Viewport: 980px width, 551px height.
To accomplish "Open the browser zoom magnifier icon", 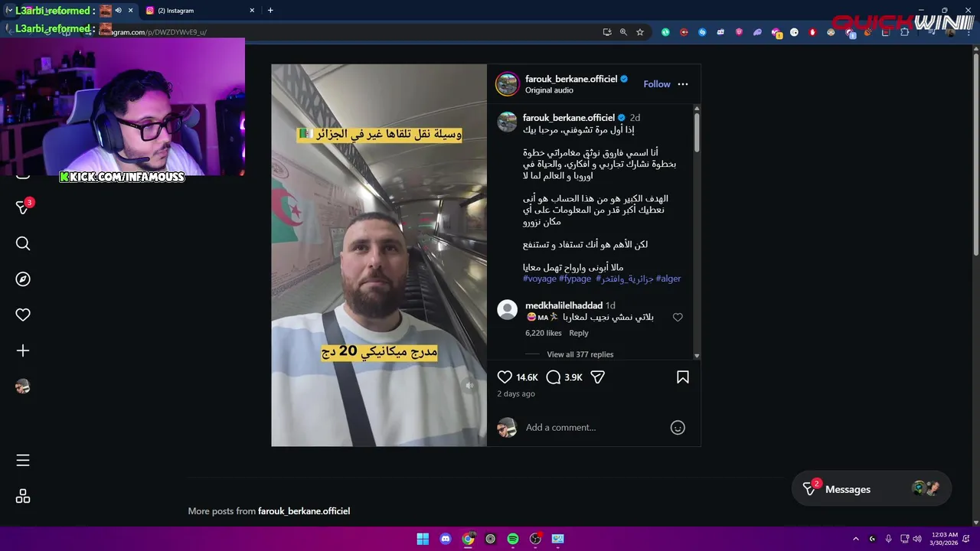I will click(x=623, y=32).
